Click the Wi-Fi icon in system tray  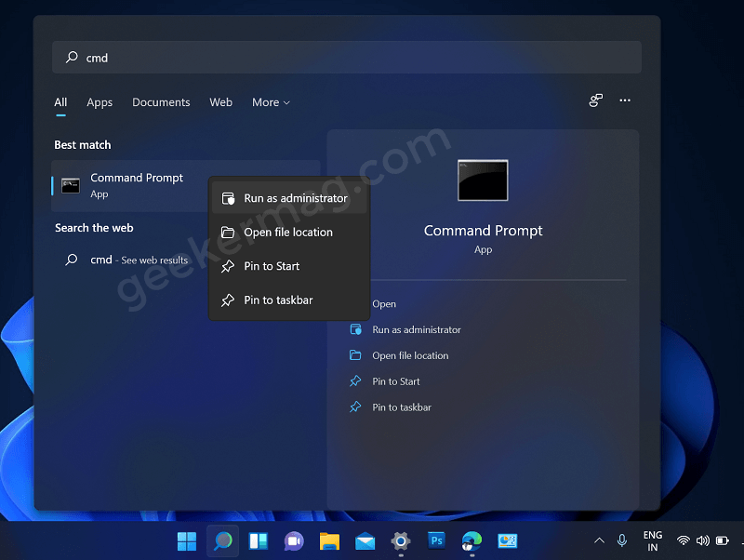tap(684, 540)
